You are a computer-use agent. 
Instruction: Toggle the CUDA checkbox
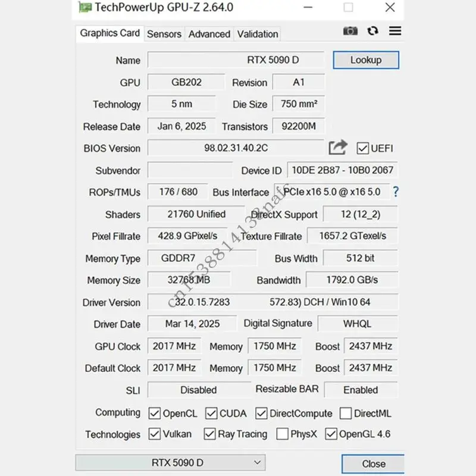point(211,413)
